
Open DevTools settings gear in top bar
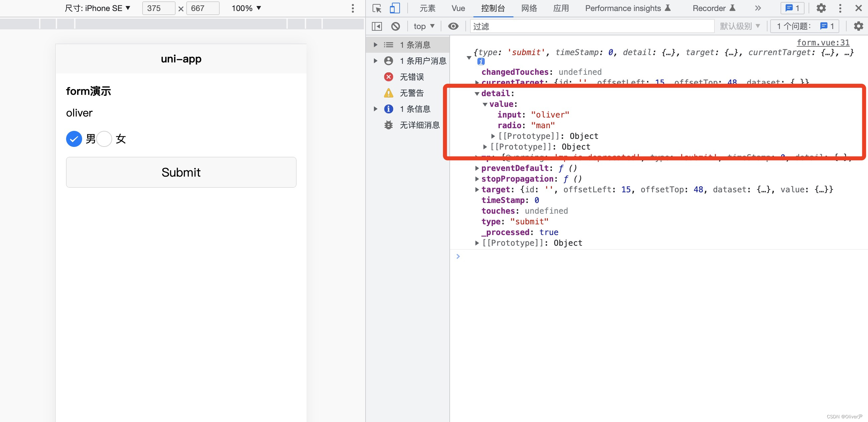pyautogui.click(x=821, y=8)
